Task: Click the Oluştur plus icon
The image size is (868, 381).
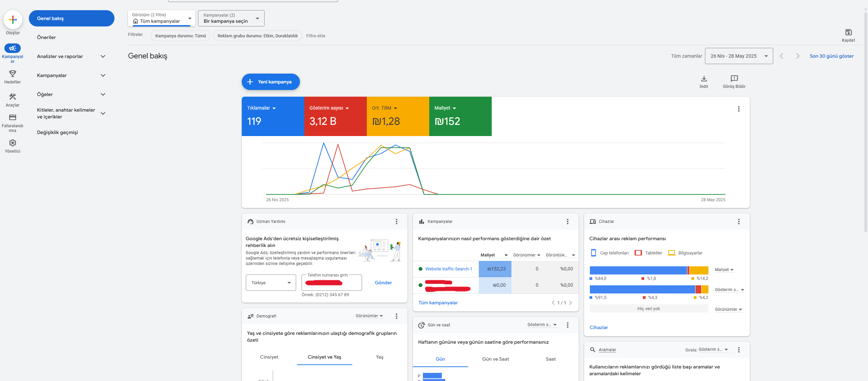Action: pyautogui.click(x=13, y=20)
